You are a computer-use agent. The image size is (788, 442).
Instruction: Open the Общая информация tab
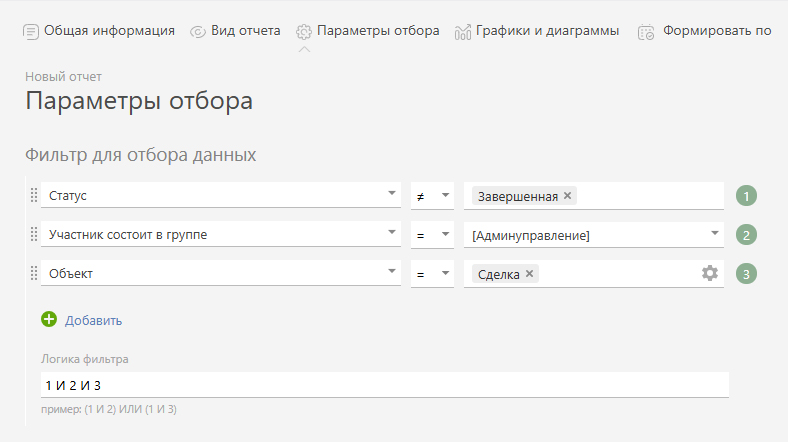point(99,31)
